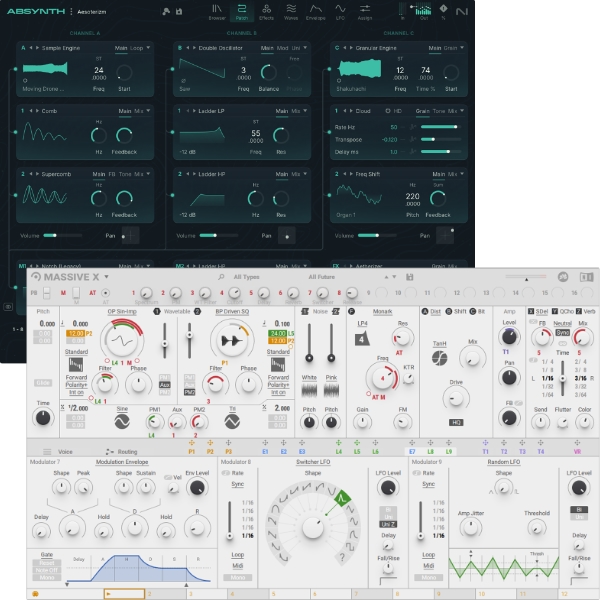Viewport: 600px width, 600px height.
Task: Click the Rate Hz slider in Cloud module
Action: coord(440,127)
